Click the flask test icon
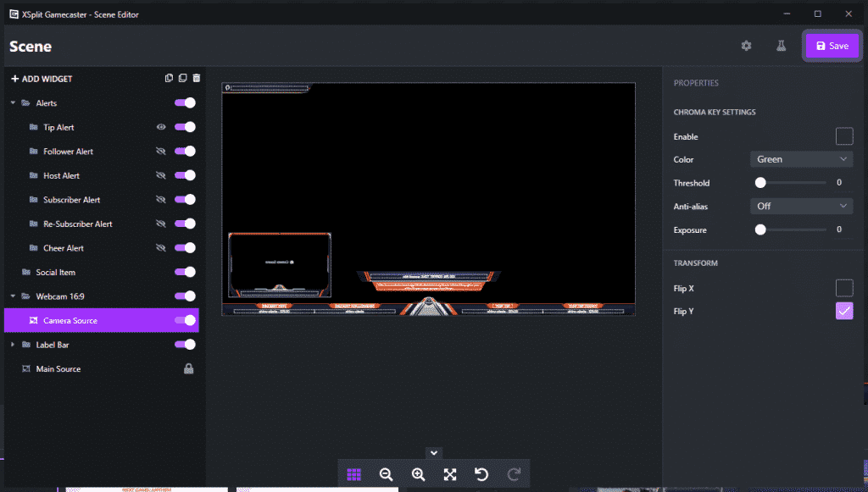 [x=782, y=46]
